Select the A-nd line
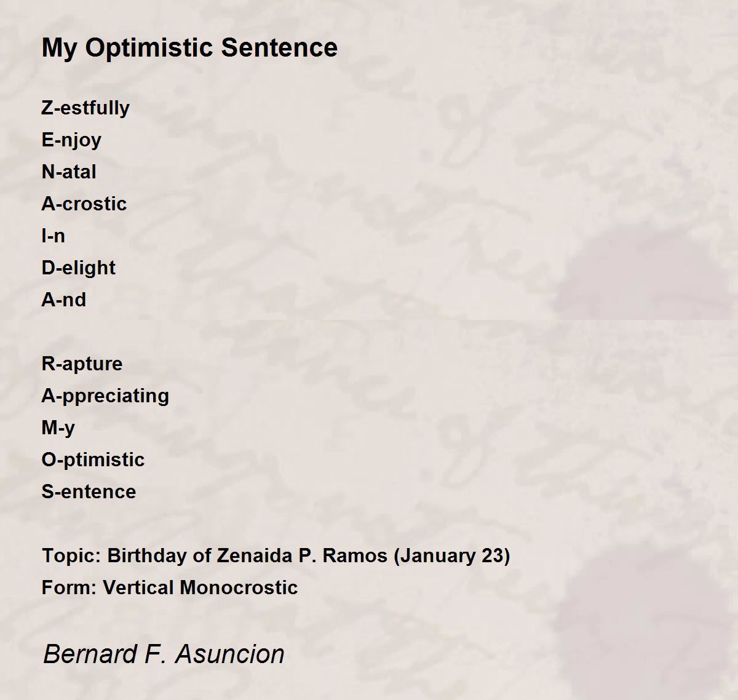738x700 pixels. point(64,300)
